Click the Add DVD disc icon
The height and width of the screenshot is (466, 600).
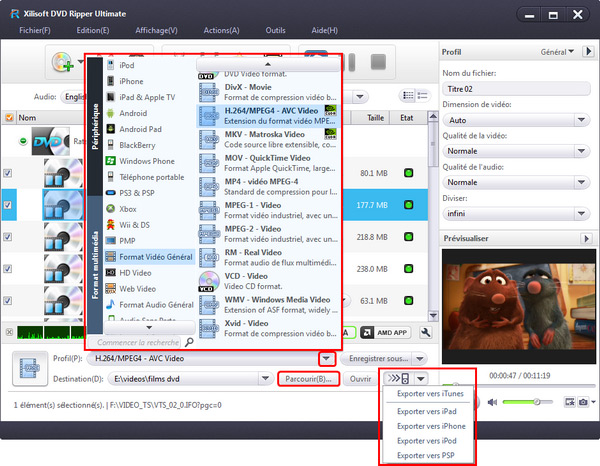tap(62, 62)
